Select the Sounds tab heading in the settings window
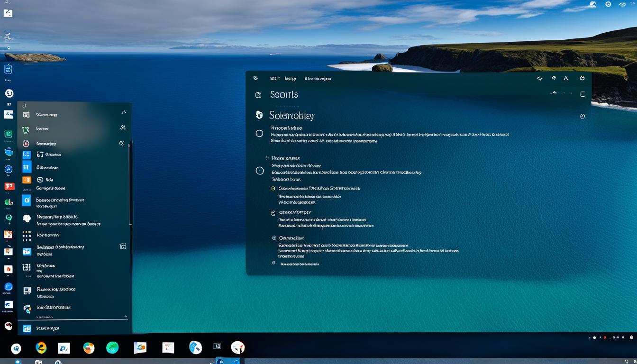The image size is (637, 364). click(285, 94)
